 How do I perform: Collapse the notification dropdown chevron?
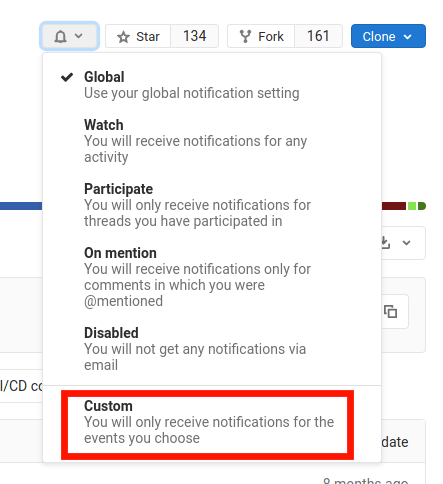[x=78, y=36]
